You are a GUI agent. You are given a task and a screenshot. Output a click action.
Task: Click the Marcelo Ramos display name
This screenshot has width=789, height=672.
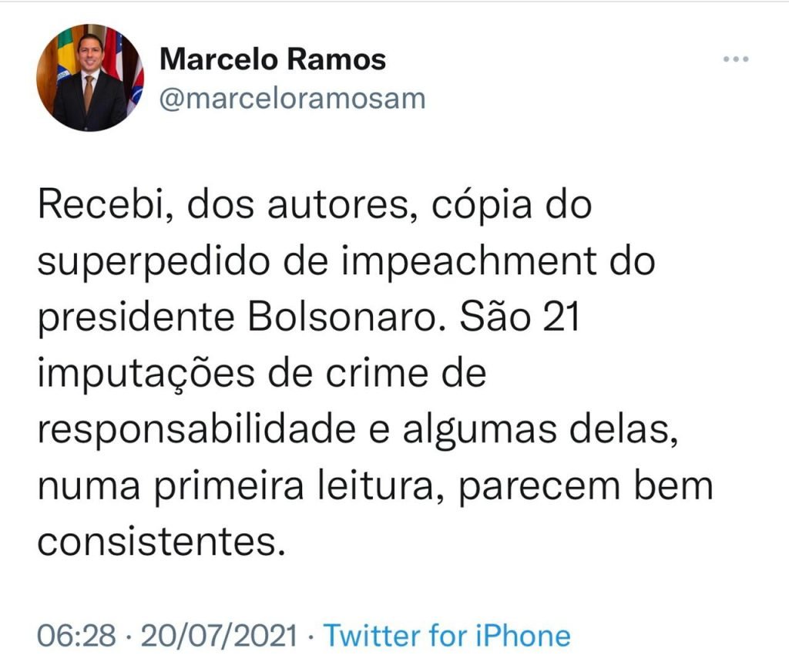[273, 59]
